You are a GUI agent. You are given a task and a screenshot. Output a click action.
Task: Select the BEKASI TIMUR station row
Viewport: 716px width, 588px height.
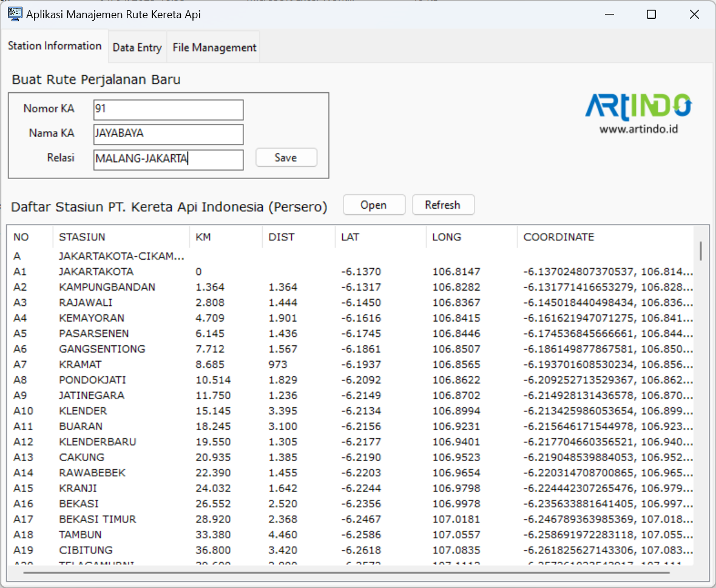click(x=97, y=519)
